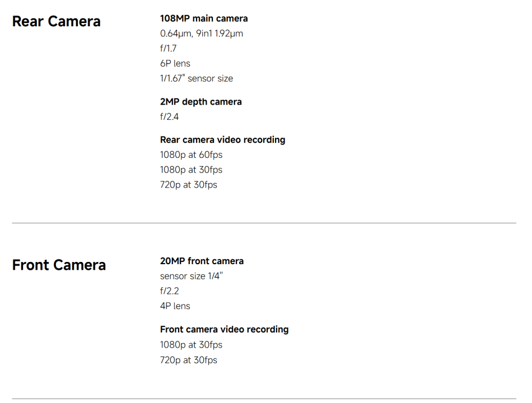The height and width of the screenshot is (403, 532).
Task: Click the 1/1.67" sensor size text
Action: tap(197, 79)
